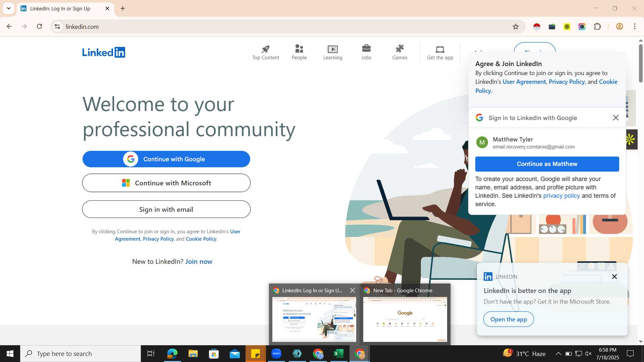
Task: Open Privacy Policy link under sign-in buttons
Action: (158, 239)
